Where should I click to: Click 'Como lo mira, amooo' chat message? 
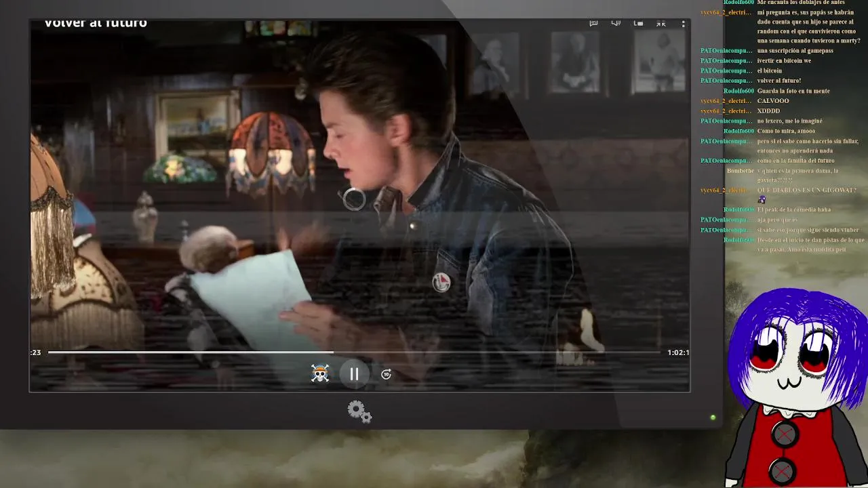pos(786,131)
